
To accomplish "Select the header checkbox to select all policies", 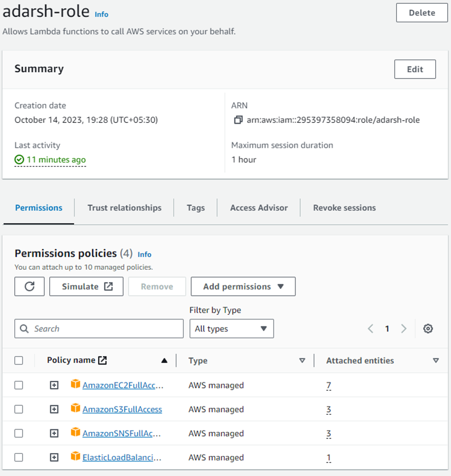I will click(x=19, y=360).
